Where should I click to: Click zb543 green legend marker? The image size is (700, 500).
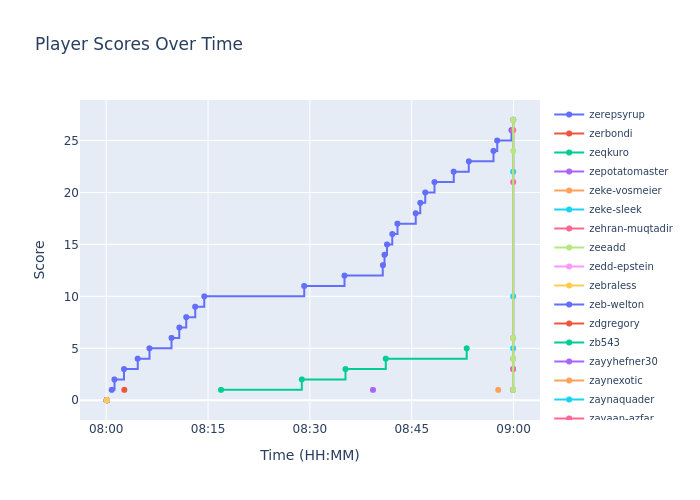coord(569,343)
